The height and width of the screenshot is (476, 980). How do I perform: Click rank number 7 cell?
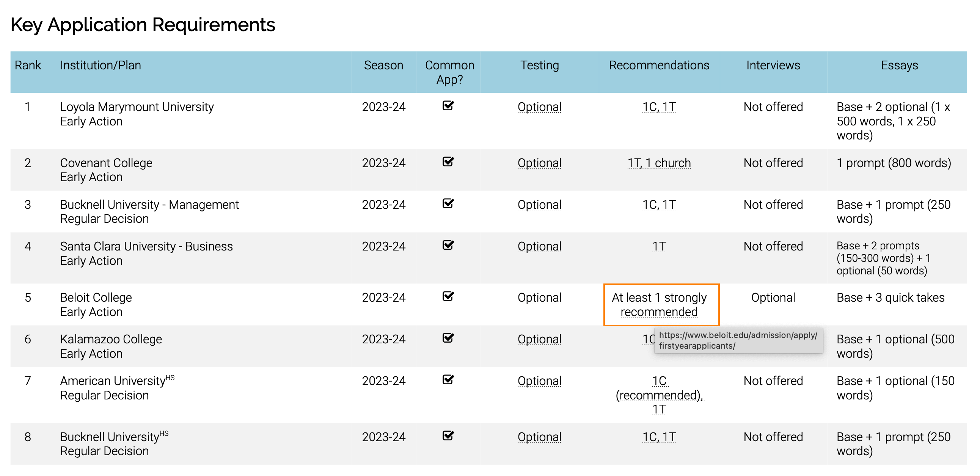tap(28, 381)
